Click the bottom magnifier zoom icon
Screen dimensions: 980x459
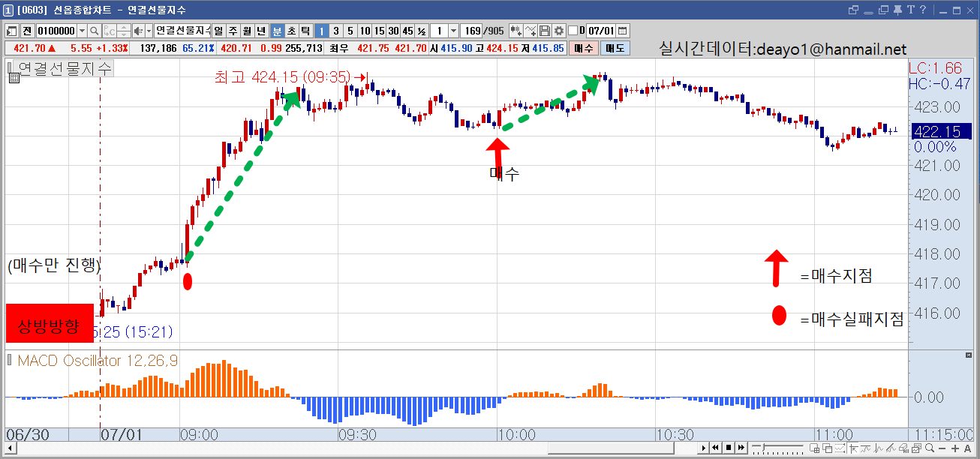point(930,448)
